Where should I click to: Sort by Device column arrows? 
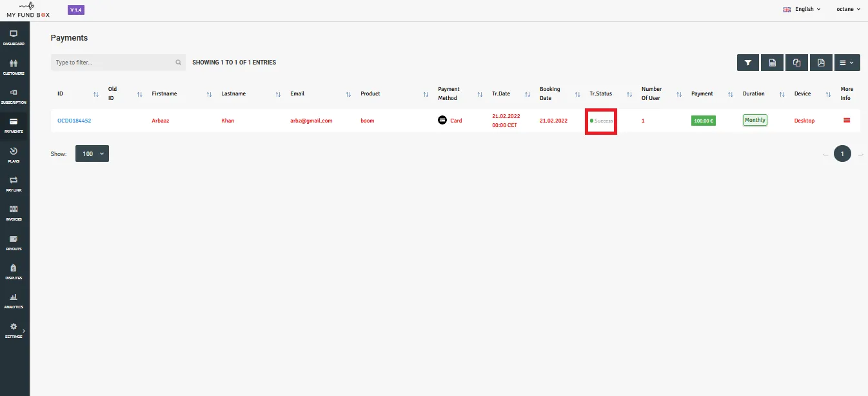pos(829,94)
